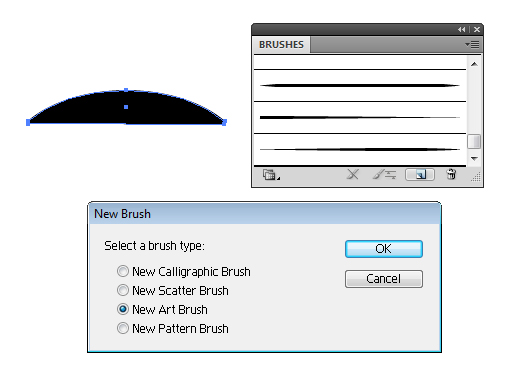Open the Brush Libraries menu icon
515x375 pixels.
coord(271,175)
